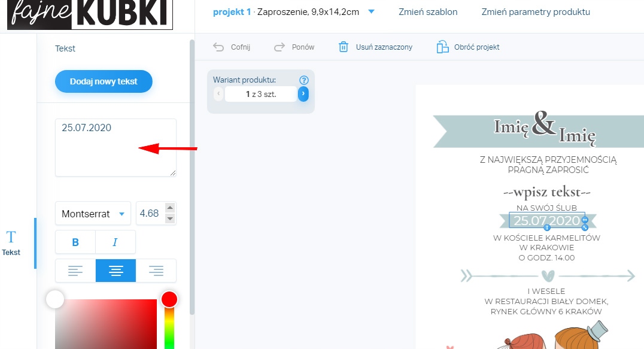Image resolution: width=644 pixels, height=349 pixels.
Task: Toggle italic text formatting
Action: point(116,242)
